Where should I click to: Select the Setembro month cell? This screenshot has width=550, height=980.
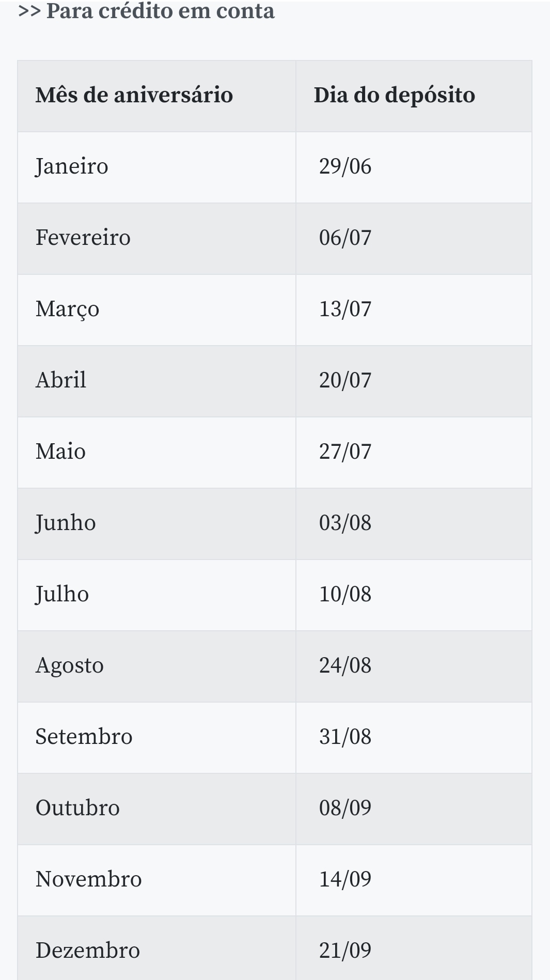coord(84,737)
